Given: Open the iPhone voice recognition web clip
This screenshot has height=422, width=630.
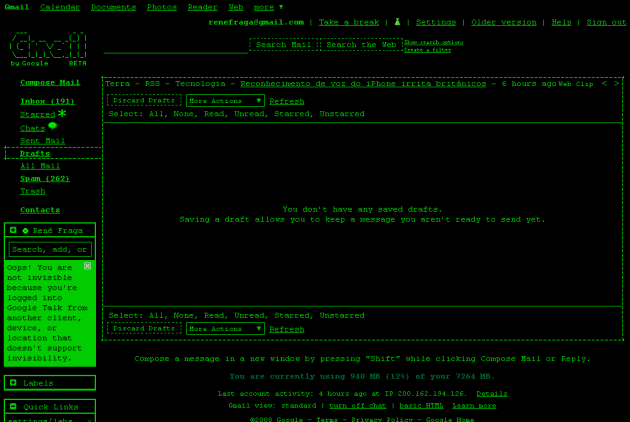Looking at the screenshot, I should (363, 84).
